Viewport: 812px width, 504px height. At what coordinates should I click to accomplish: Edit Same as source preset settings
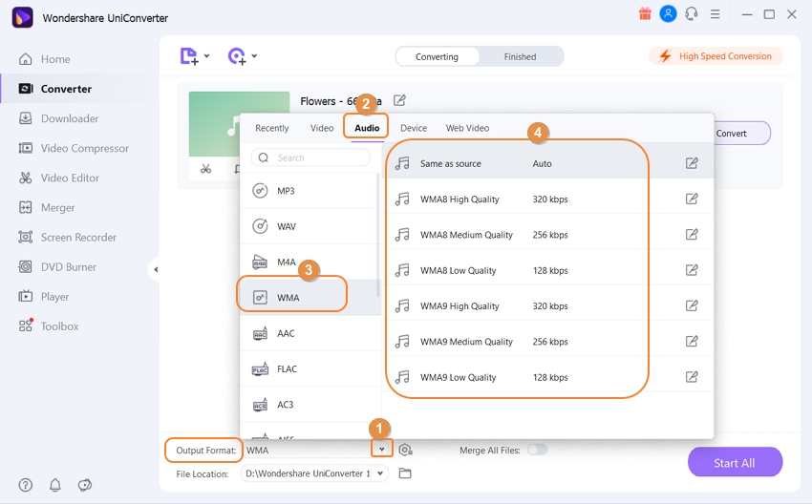pos(692,163)
